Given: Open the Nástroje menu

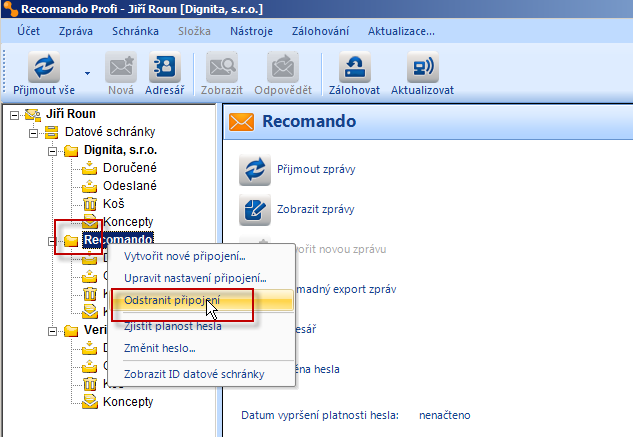Looking at the screenshot, I should coord(252,31).
